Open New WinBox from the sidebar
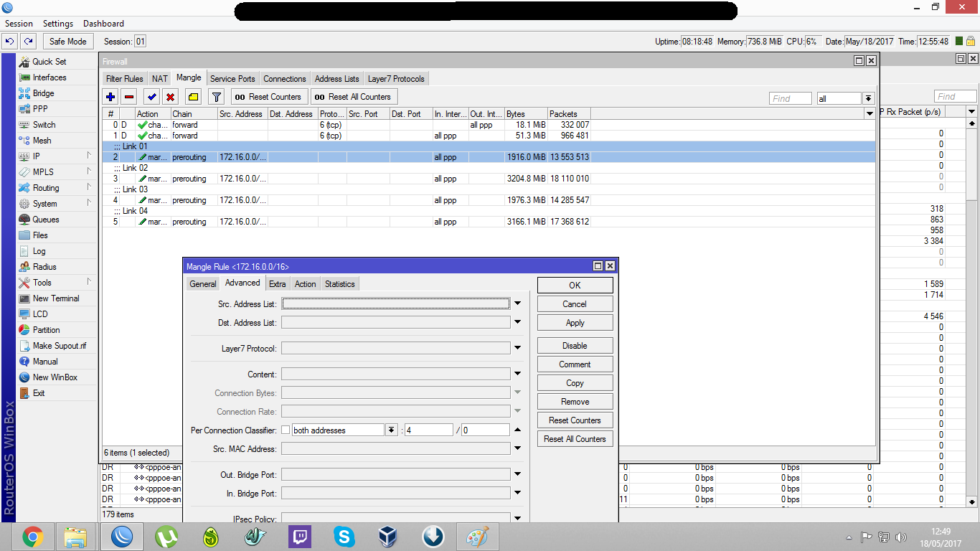The image size is (980, 551). coord(55,377)
